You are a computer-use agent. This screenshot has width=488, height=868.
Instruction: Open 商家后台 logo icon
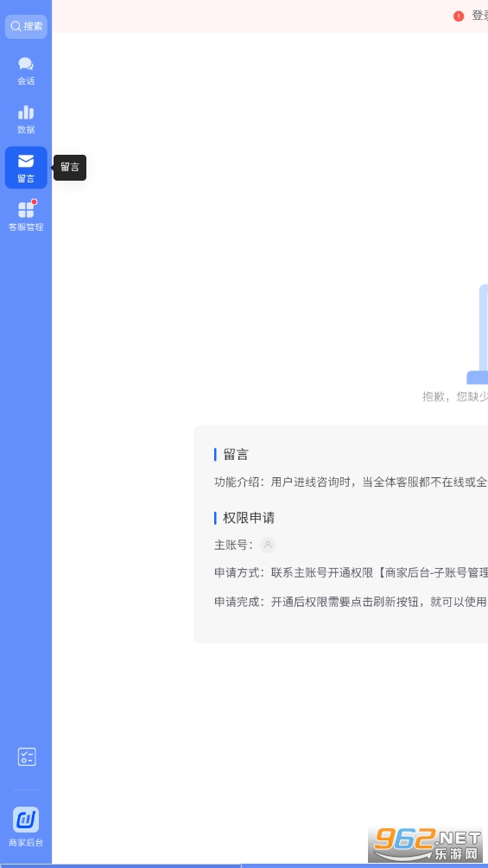pyautogui.click(x=26, y=820)
